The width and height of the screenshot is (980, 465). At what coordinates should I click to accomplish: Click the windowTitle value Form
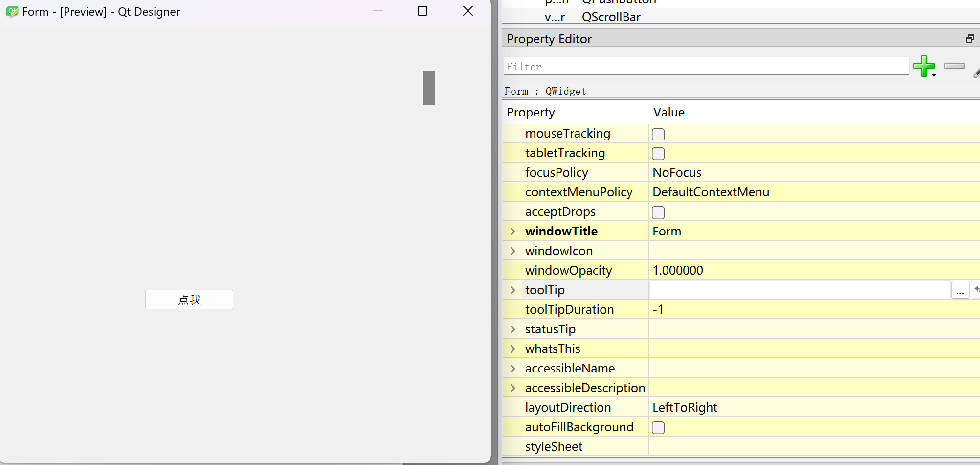click(x=667, y=232)
